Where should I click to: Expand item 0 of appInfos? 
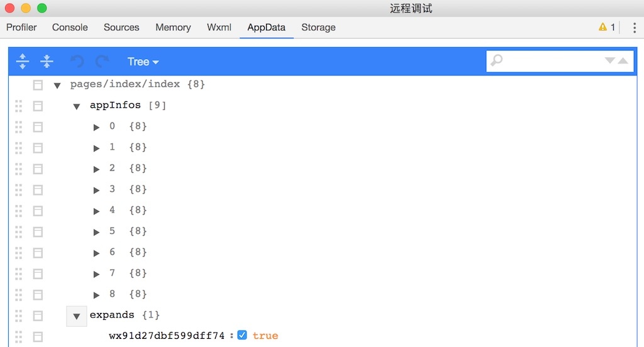(x=97, y=127)
